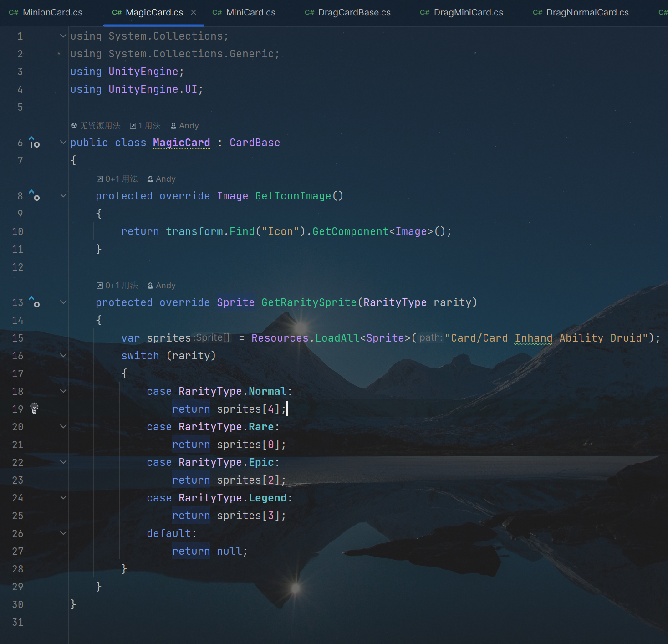Click the "Icon" string literal

280,231
